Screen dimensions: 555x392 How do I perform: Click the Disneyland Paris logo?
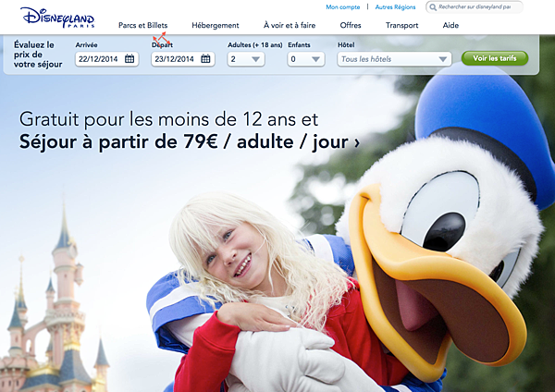pos(57,18)
